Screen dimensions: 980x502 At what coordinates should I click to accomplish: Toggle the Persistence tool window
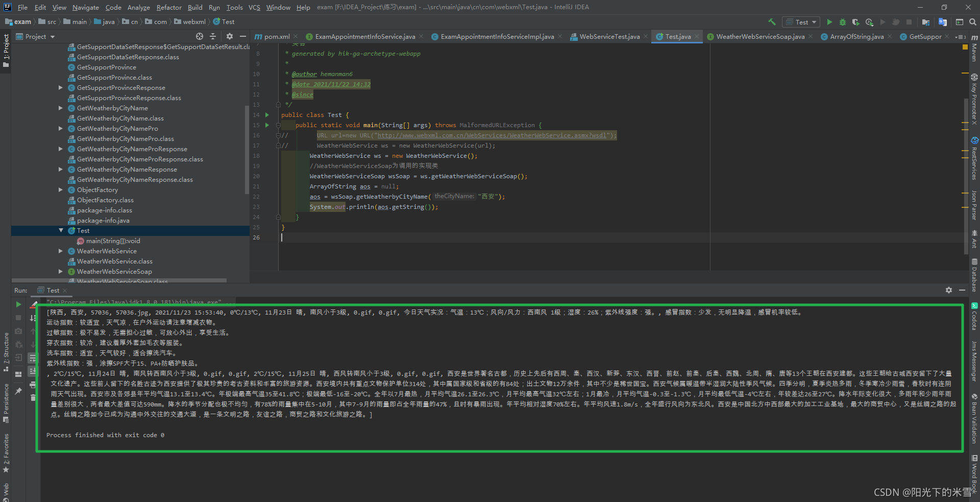[6, 403]
